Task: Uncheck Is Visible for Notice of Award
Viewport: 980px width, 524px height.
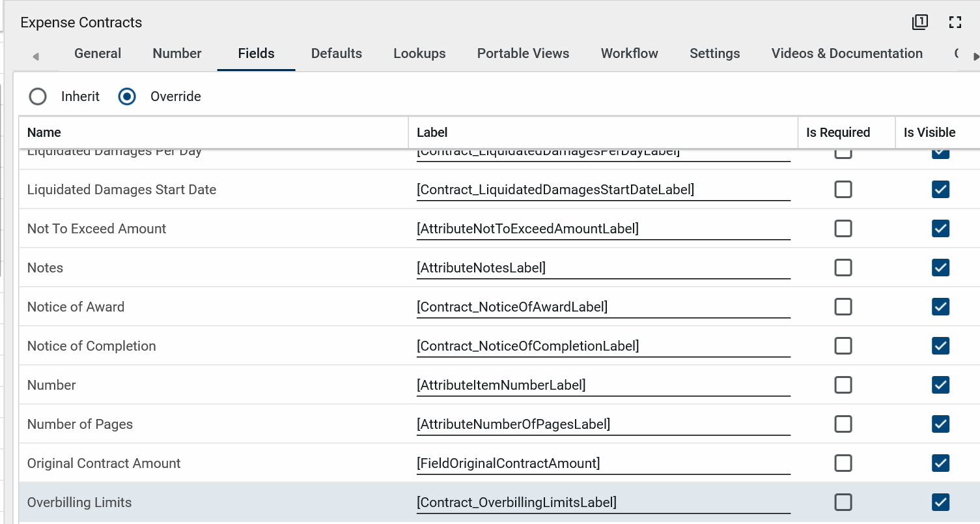Action: pos(940,307)
